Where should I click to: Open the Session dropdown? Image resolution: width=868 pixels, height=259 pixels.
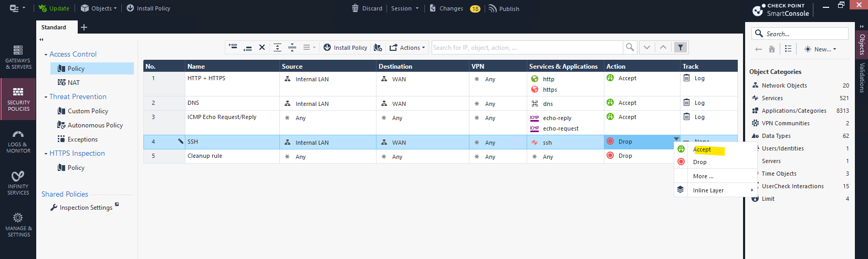(x=405, y=8)
